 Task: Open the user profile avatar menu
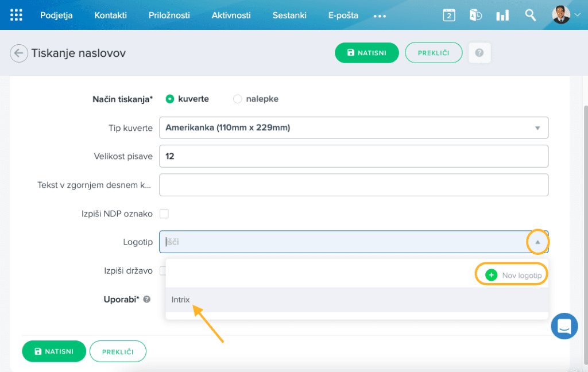point(561,15)
